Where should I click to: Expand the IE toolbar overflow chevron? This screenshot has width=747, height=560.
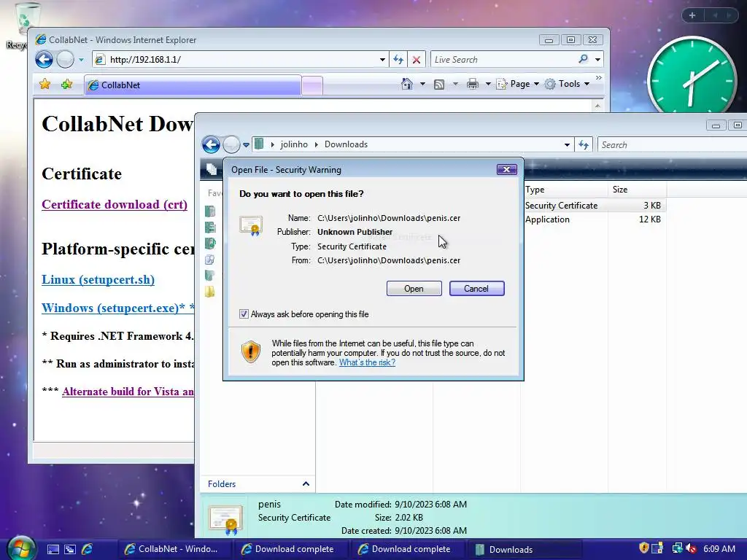coord(599,77)
